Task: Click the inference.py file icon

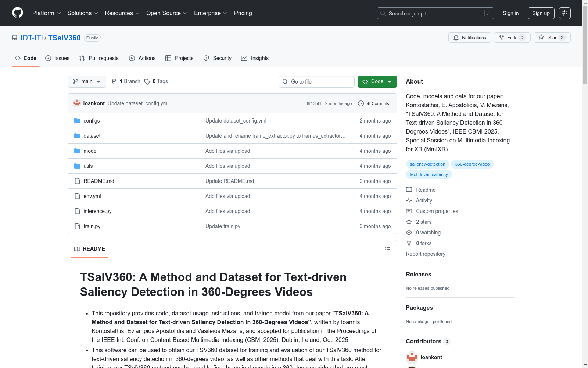Action: pyautogui.click(x=77, y=211)
